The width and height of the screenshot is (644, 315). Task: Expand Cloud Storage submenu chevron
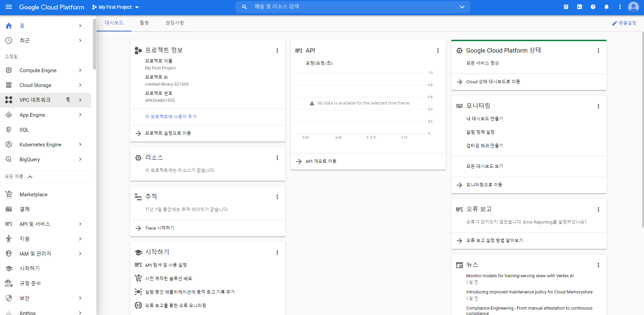(x=80, y=85)
